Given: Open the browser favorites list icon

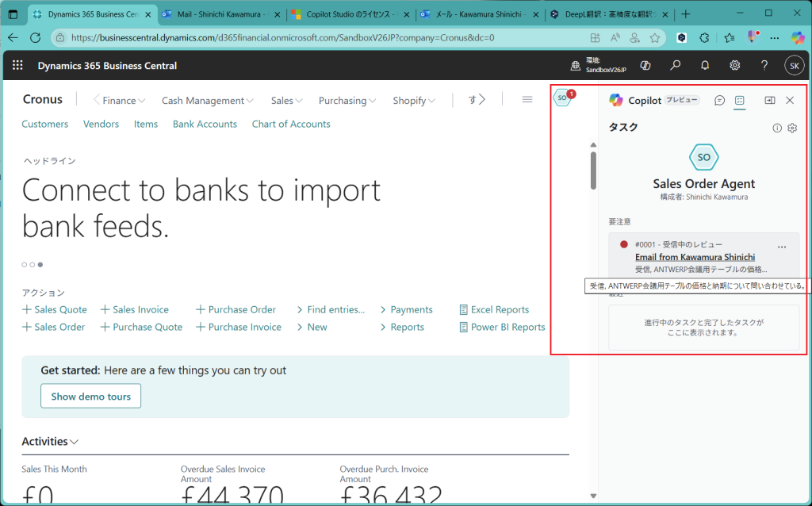Looking at the screenshot, I should point(730,38).
